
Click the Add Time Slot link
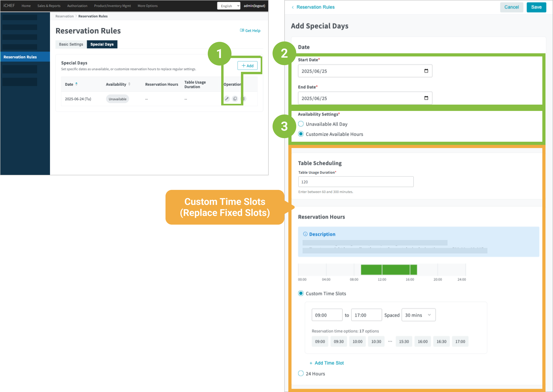(329, 363)
